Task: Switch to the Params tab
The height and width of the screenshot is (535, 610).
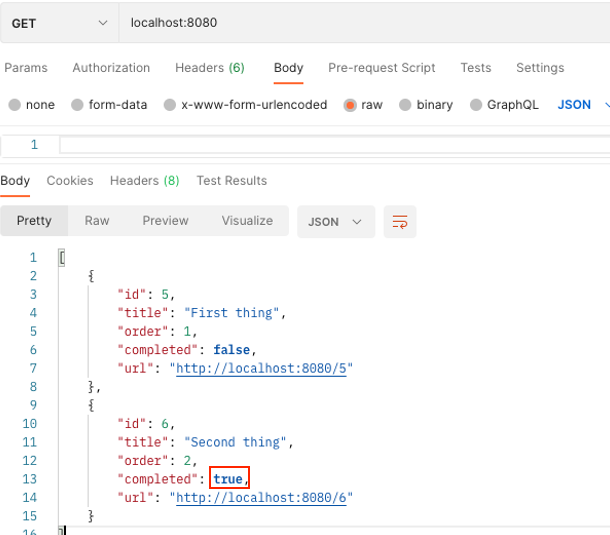Action: [x=26, y=68]
